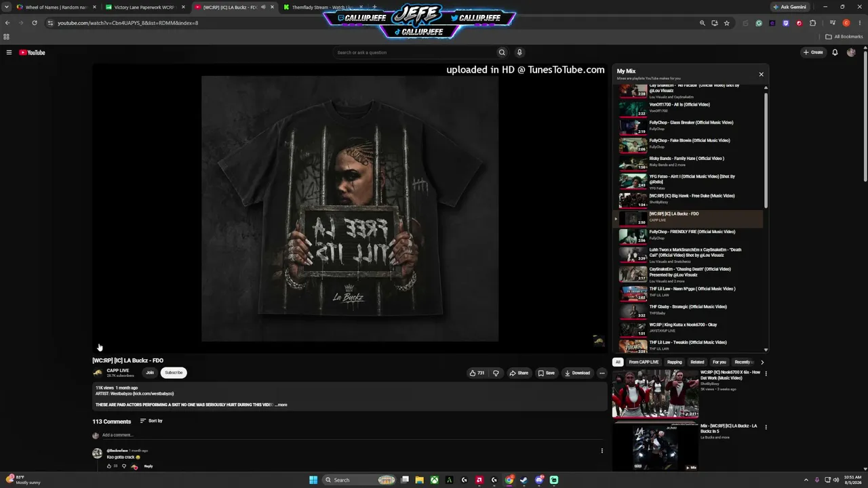Focus the YouTube search box

click(x=414, y=52)
